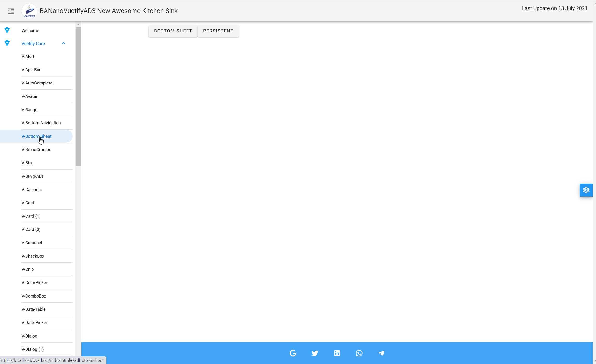Click the Vuetify Core group header

[33, 44]
